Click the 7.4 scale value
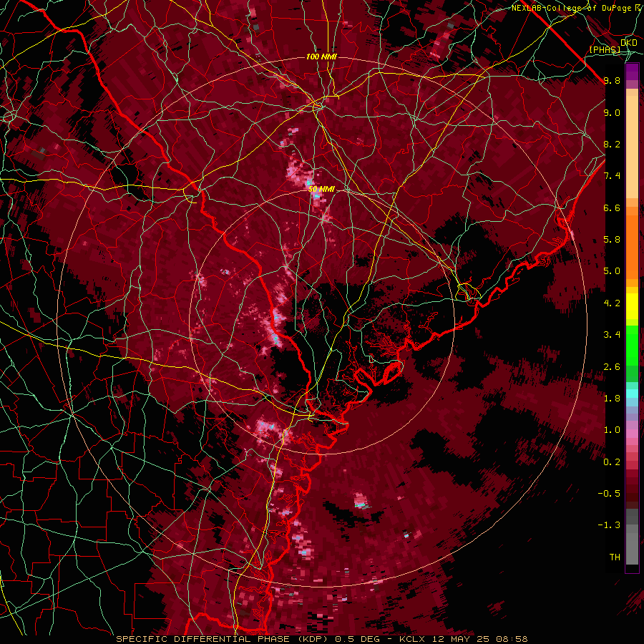The height and width of the screenshot is (644, 644). tap(612, 176)
